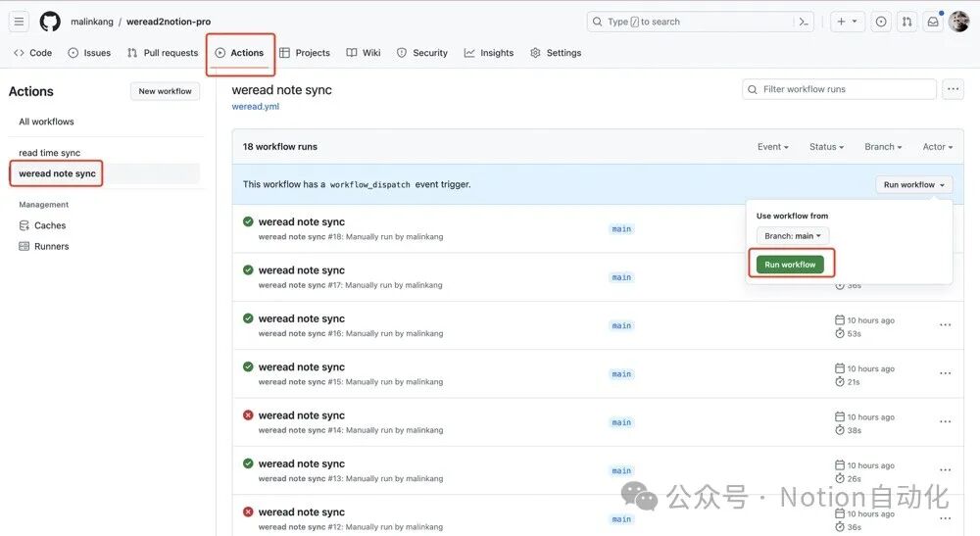Open weread note sync run #13
Screen dimensions: 980x536
[301, 463]
